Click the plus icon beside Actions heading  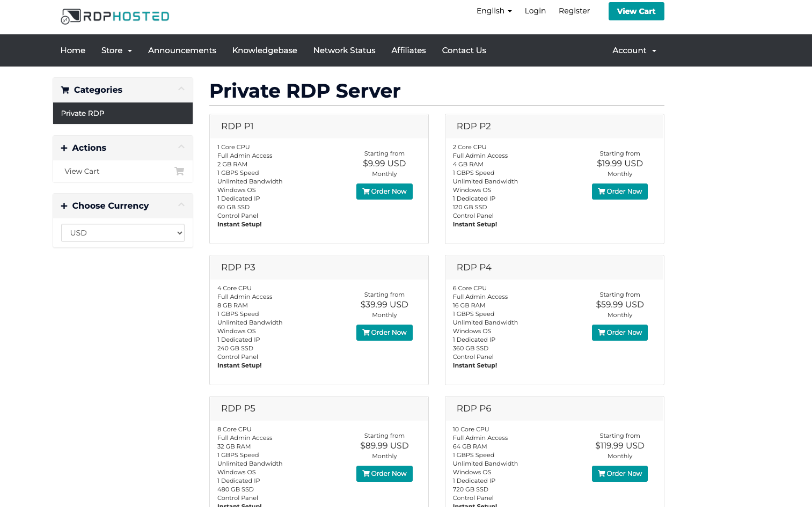(64, 148)
